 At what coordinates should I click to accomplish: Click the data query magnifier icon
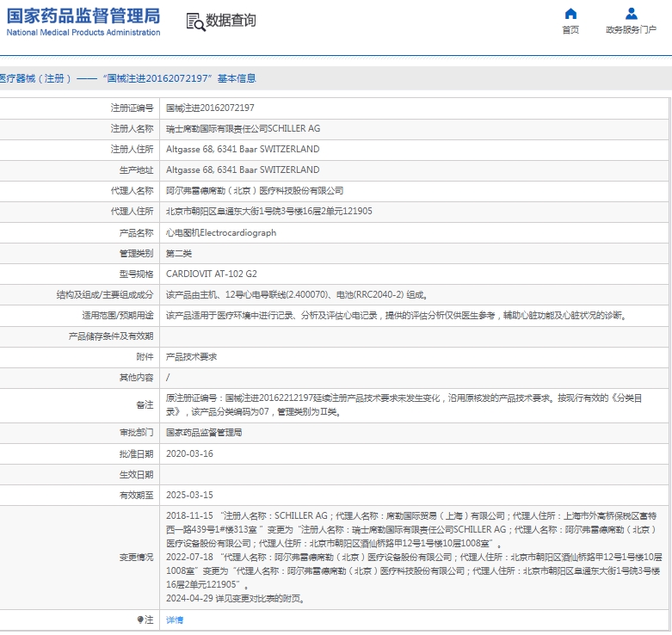point(195,22)
